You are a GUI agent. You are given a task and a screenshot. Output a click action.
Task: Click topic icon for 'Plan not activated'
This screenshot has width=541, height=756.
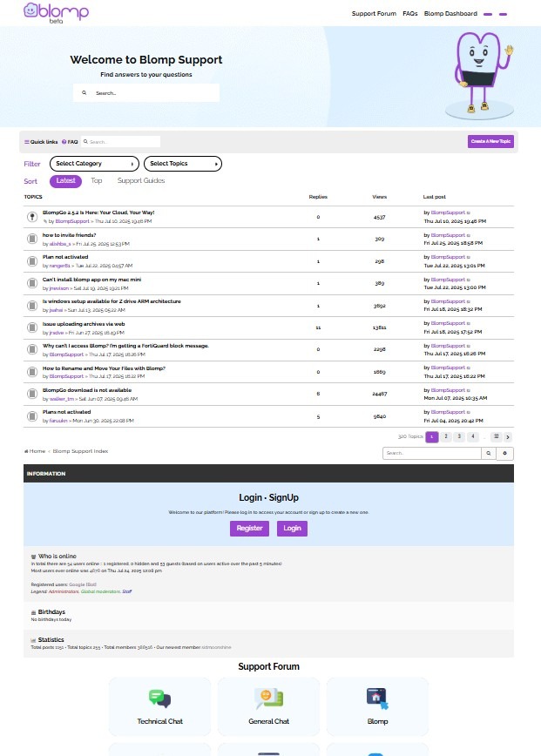click(x=32, y=260)
